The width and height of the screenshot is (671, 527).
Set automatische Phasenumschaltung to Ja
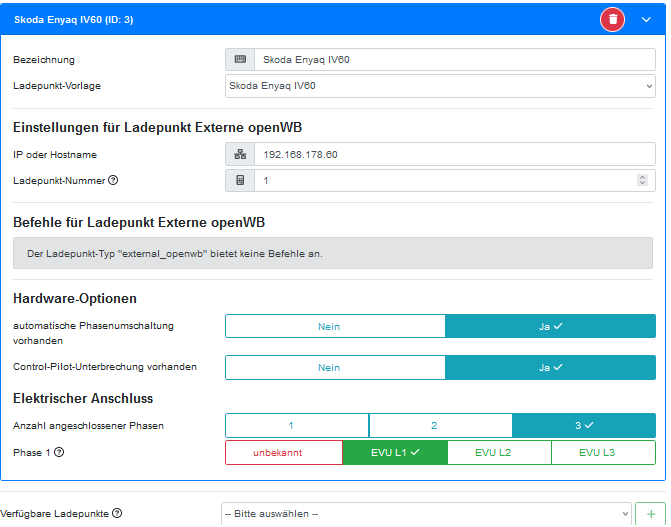point(550,326)
